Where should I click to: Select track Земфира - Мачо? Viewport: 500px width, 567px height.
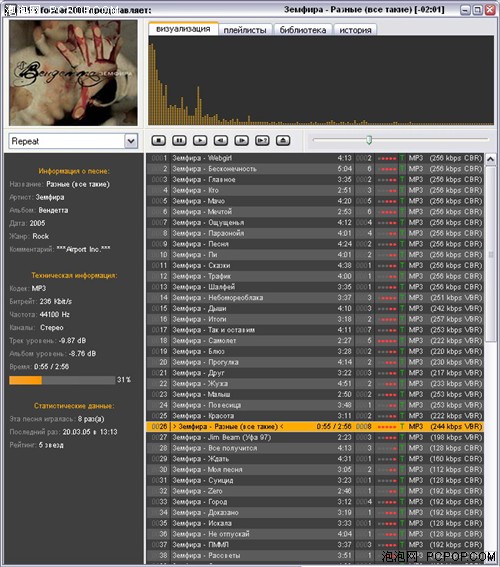(315, 201)
